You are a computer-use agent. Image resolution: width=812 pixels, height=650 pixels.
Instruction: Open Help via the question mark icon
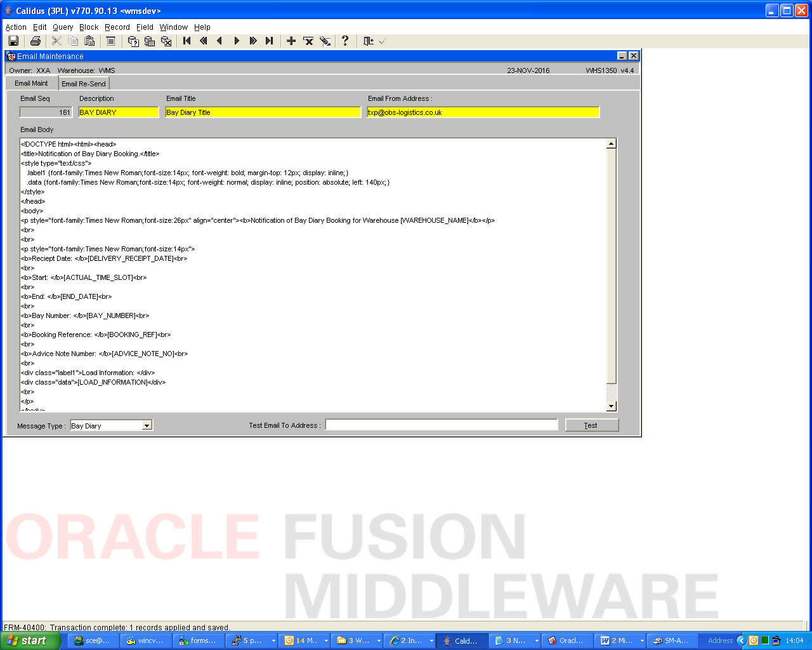click(345, 41)
